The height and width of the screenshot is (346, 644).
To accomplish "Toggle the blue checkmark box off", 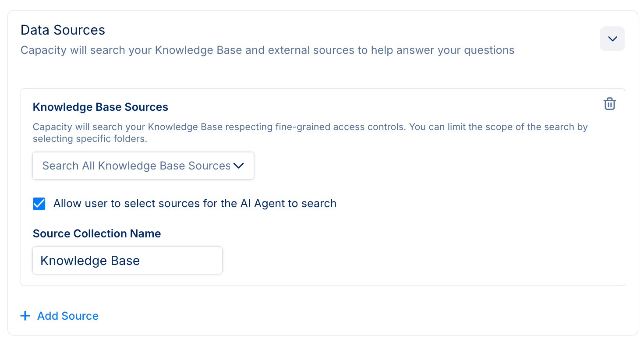I will point(39,204).
